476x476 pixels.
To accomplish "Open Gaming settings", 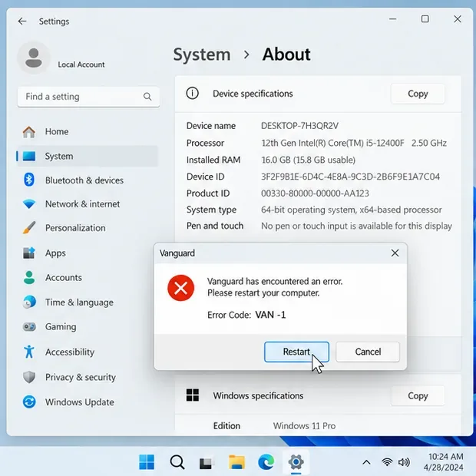I will click(x=88, y=327).
